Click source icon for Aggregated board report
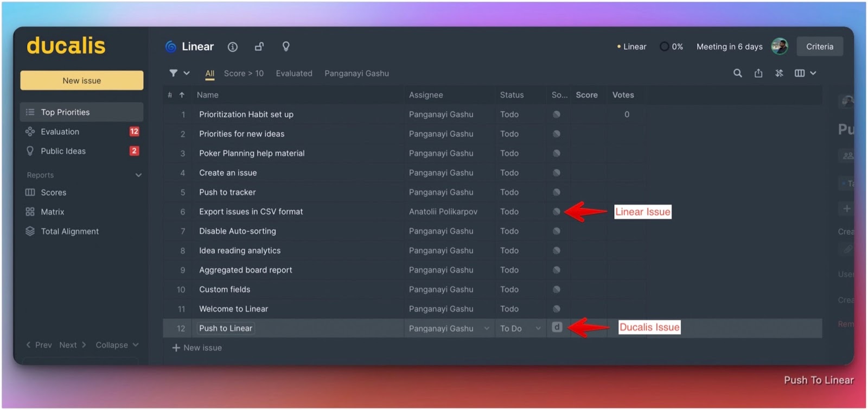Screen dimensions: 868x410 click(557, 270)
